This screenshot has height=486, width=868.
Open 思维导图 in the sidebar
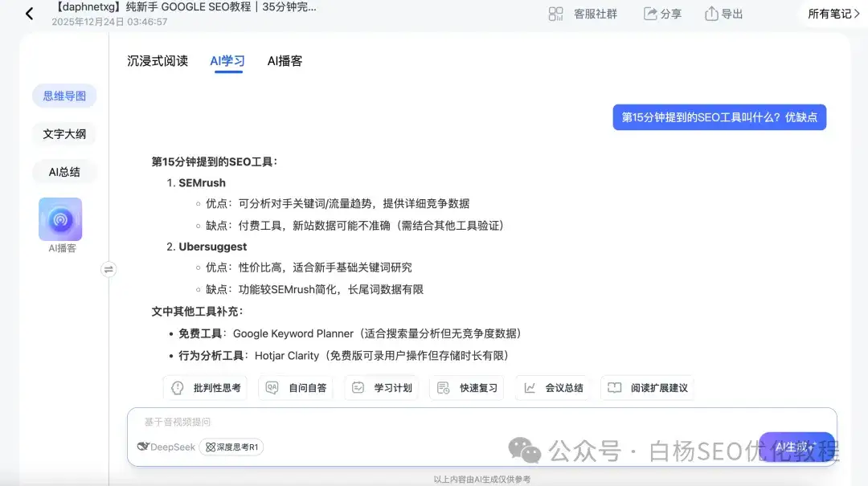point(64,96)
